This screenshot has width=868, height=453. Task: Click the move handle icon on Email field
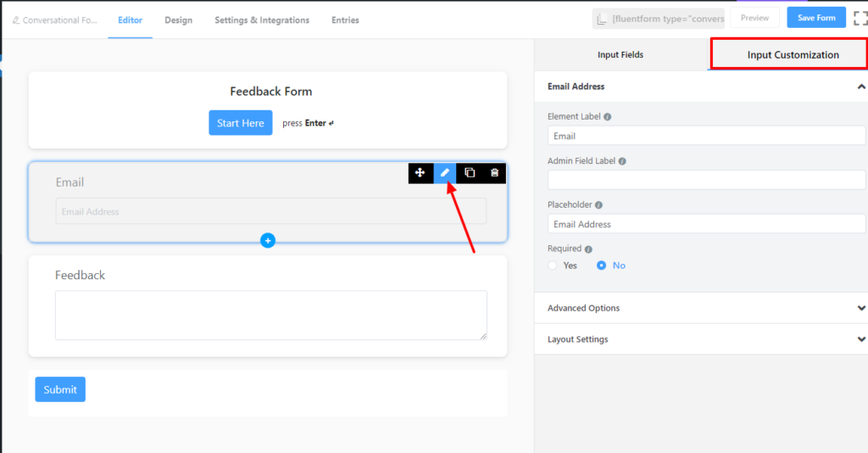420,173
